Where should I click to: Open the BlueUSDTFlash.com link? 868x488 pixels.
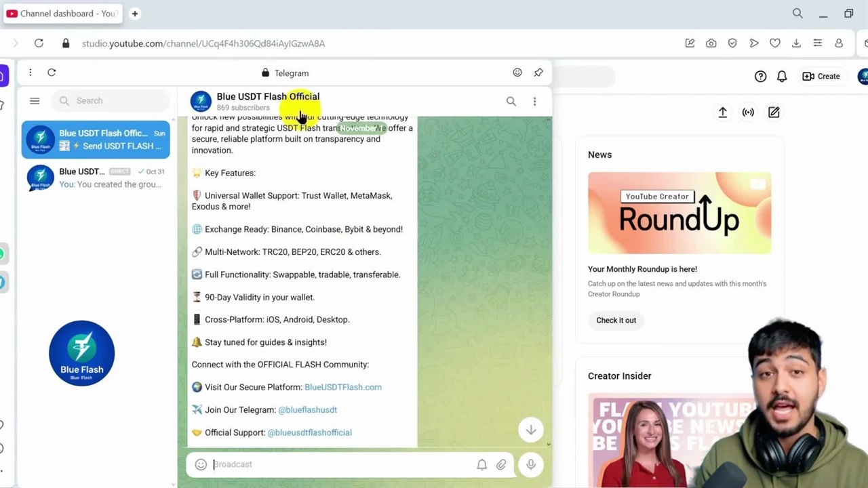(x=342, y=387)
